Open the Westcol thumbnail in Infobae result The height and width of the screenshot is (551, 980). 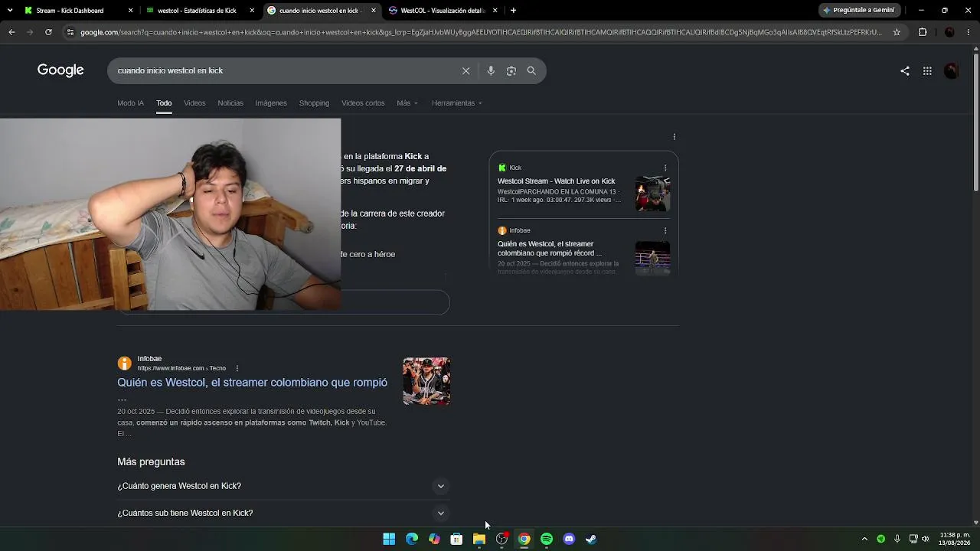tap(426, 381)
